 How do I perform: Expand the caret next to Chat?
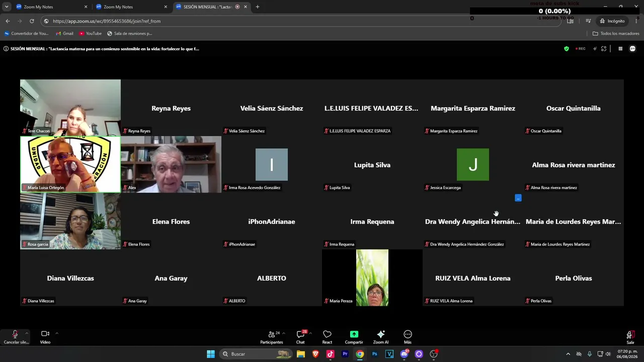pos(310,333)
